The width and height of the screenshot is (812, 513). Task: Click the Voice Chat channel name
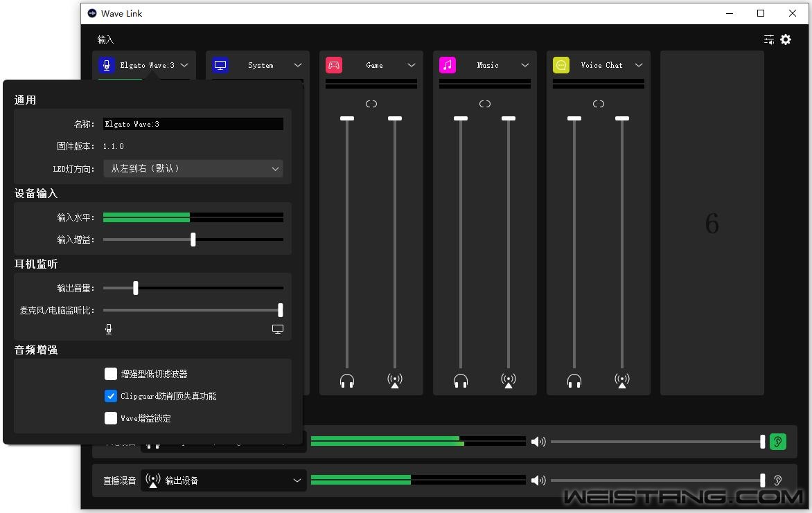(602, 65)
